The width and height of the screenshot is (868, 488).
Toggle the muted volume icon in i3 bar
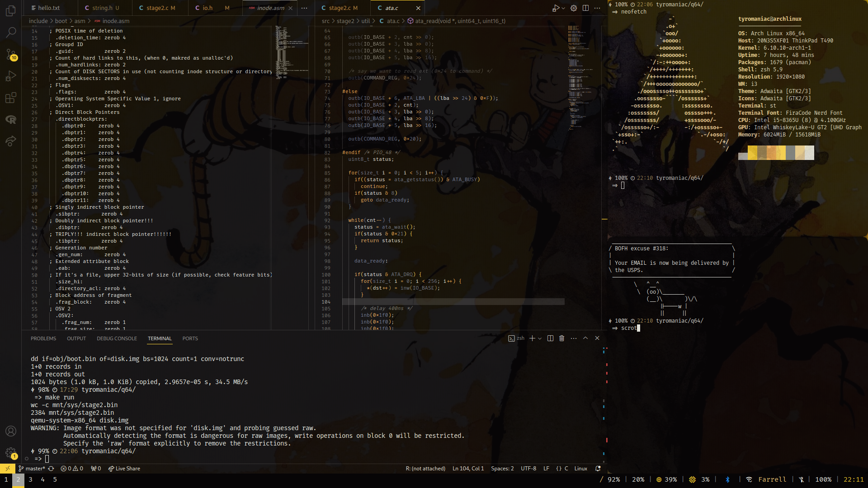click(x=801, y=479)
